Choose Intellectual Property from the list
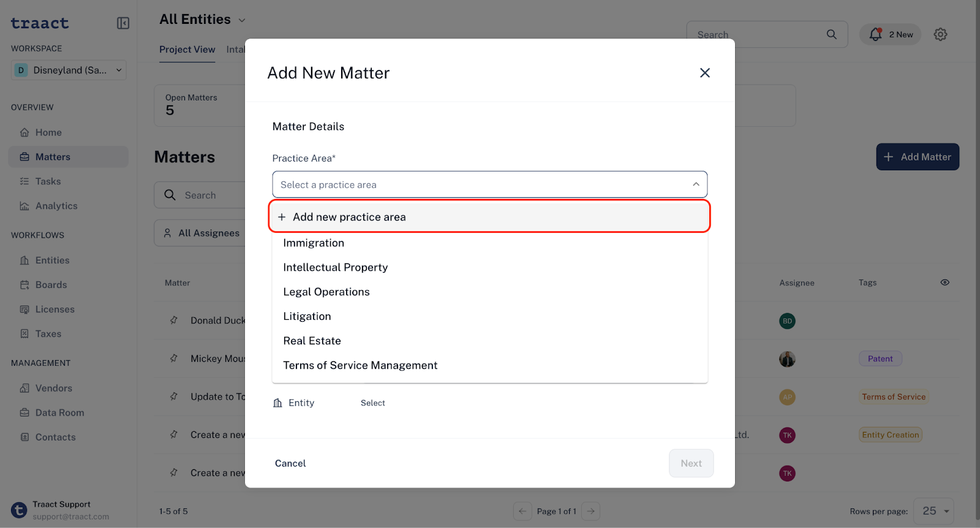Screen dimensions: 980x528 pyautogui.click(x=335, y=268)
